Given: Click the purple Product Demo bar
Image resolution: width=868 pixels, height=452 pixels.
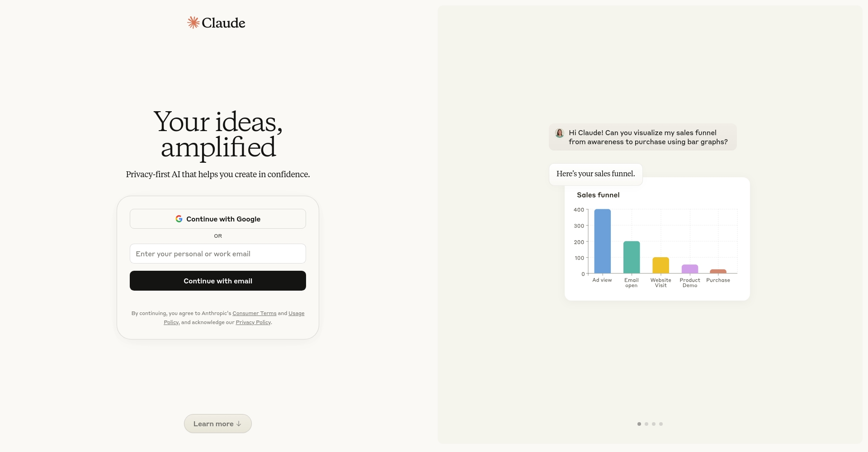Looking at the screenshot, I should click(690, 269).
